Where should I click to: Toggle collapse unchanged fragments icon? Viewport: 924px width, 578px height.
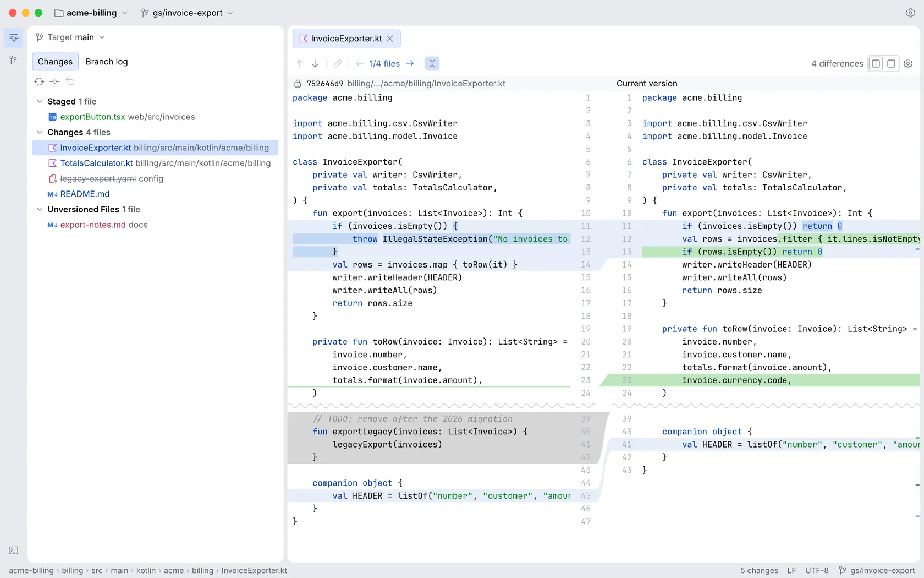(432, 64)
